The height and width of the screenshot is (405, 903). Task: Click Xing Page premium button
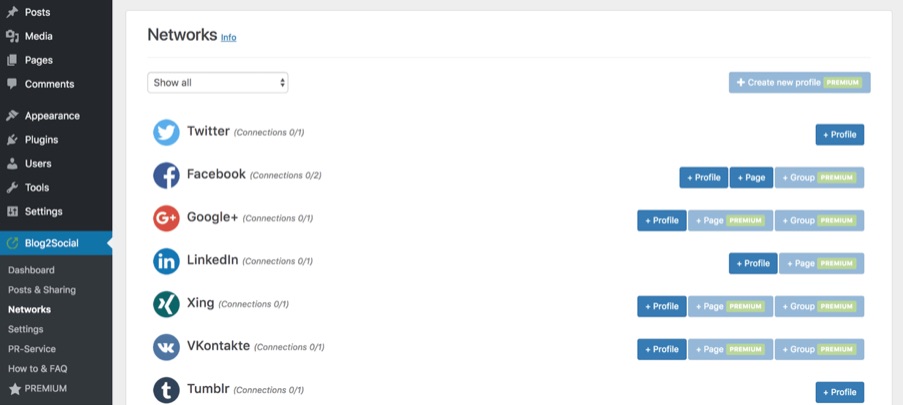tap(730, 306)
